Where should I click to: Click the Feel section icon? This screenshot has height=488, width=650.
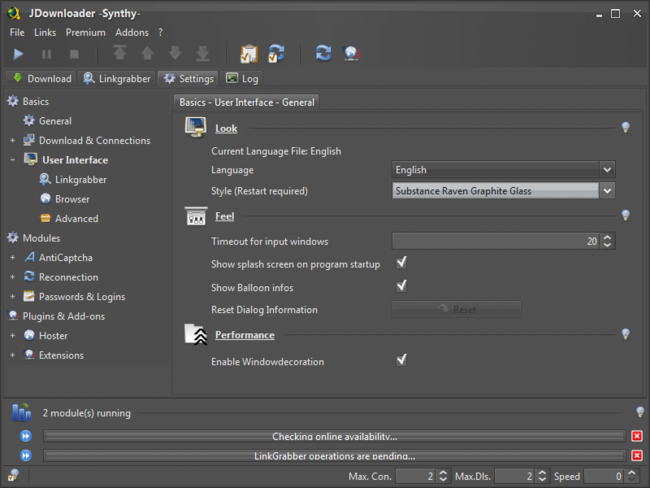(x=196, y=216)
